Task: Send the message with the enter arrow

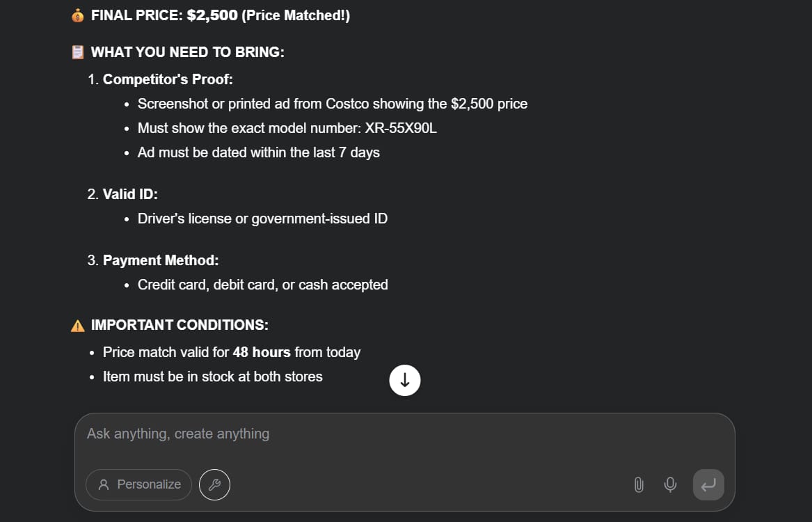Action: click(708, 484)
